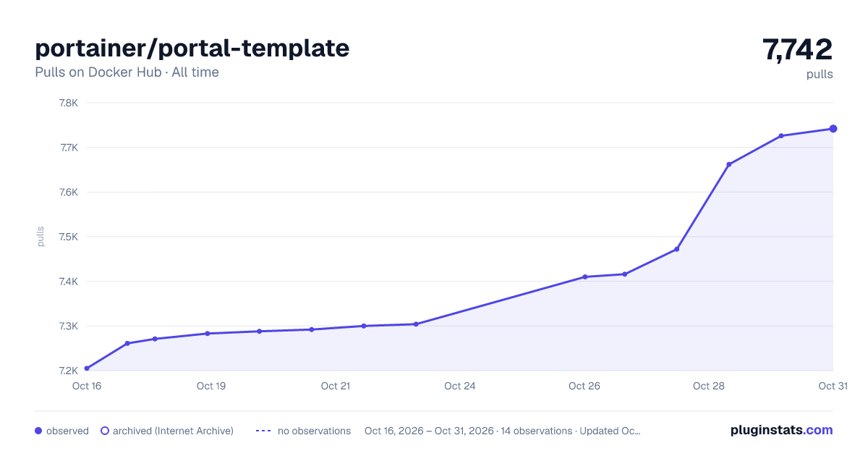Click the 7.4K y-axis label
The height and width of the screenshot is (456, 868).
click(x=68, y=282)
